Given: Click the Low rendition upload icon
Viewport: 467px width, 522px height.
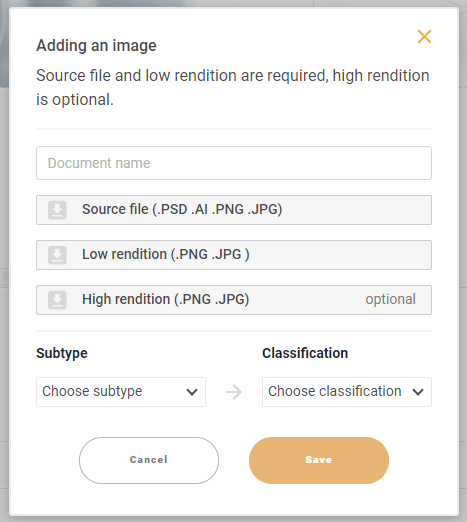Looking at the screenshot, I should coord(57,255).
